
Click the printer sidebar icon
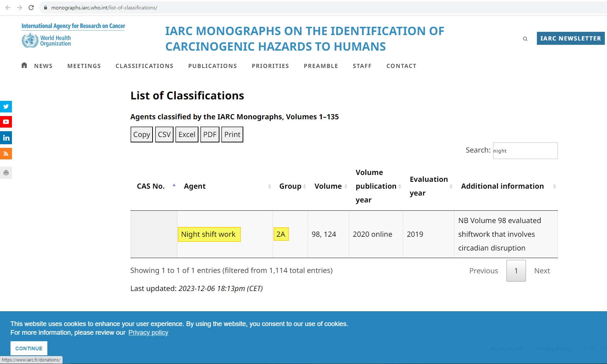coord(6,173)
